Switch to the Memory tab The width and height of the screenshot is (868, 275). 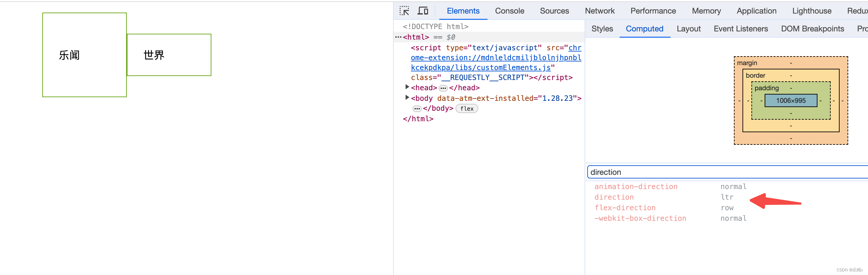[x=706, y=11]
